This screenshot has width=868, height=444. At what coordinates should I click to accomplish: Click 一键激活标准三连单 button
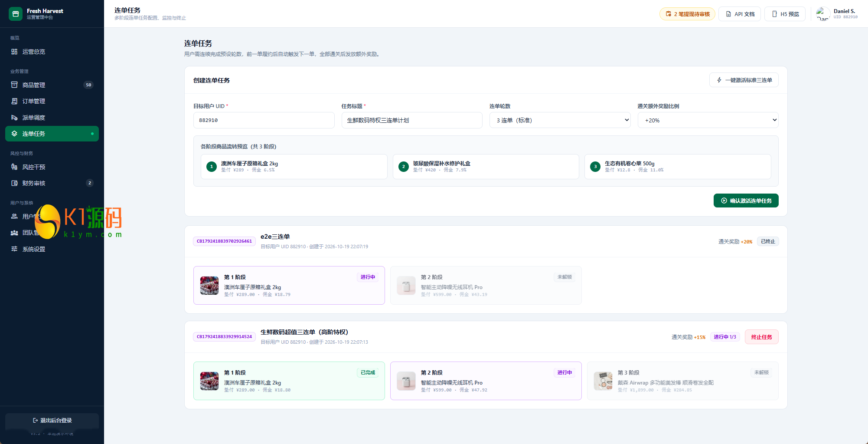click(744, 80)
